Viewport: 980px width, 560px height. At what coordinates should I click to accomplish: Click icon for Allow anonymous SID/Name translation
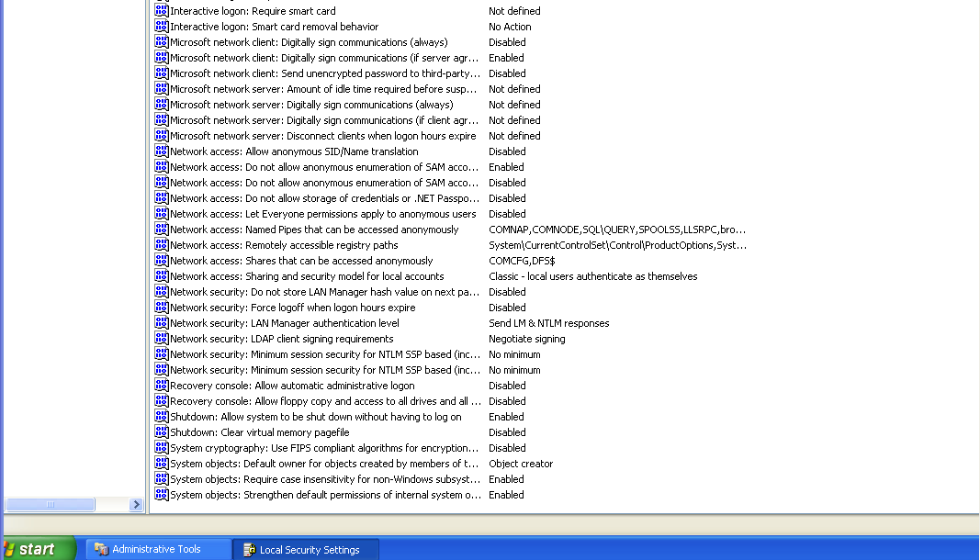(x=162, y=151)
